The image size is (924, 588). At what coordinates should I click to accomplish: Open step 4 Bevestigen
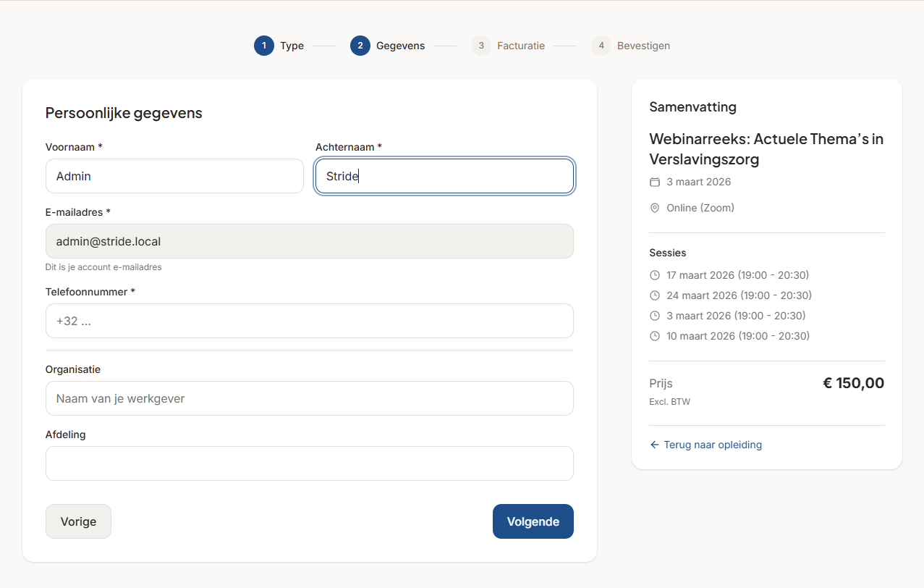(x=601, y=46)
